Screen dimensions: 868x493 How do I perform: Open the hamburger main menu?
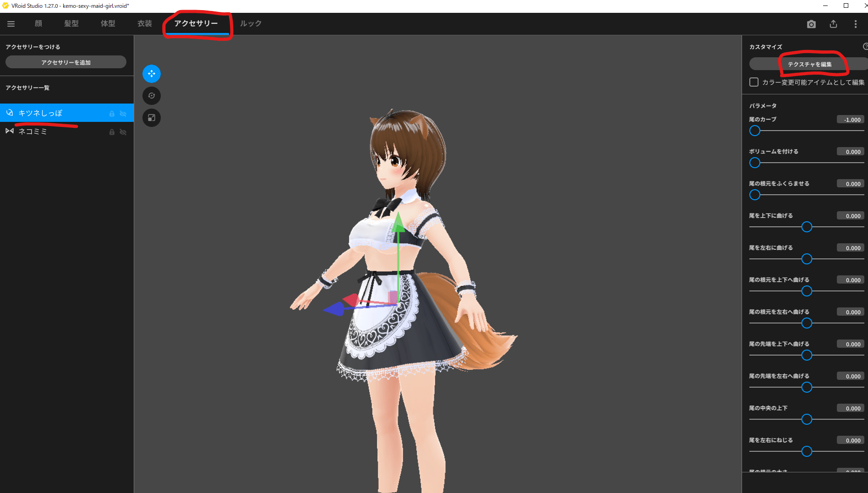pos(11,24)
